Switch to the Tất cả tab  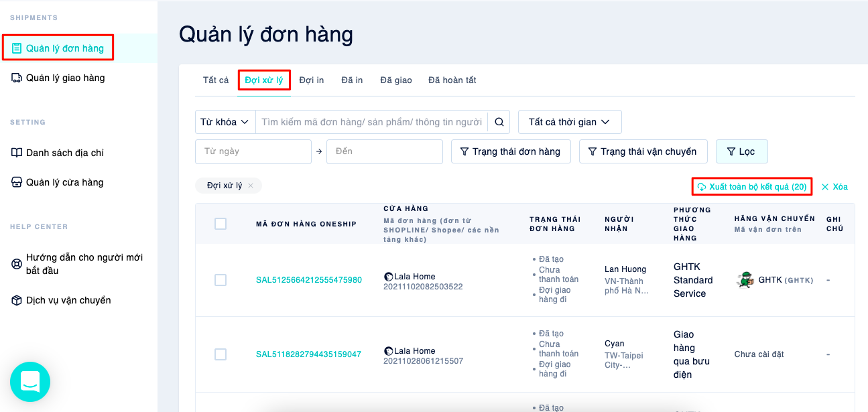pos(216,80)
